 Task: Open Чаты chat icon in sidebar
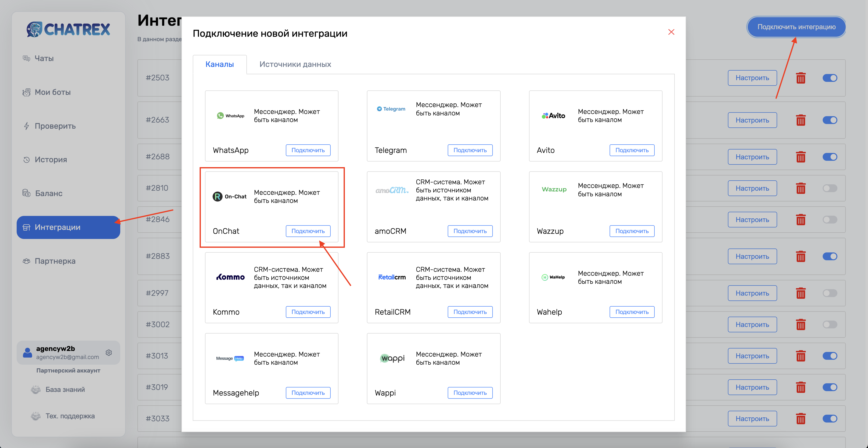pos(26,58)
